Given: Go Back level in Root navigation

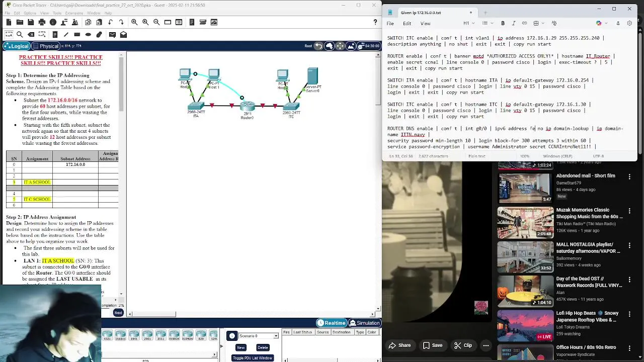Looking at the screenshot, I should tap(318, 46).
